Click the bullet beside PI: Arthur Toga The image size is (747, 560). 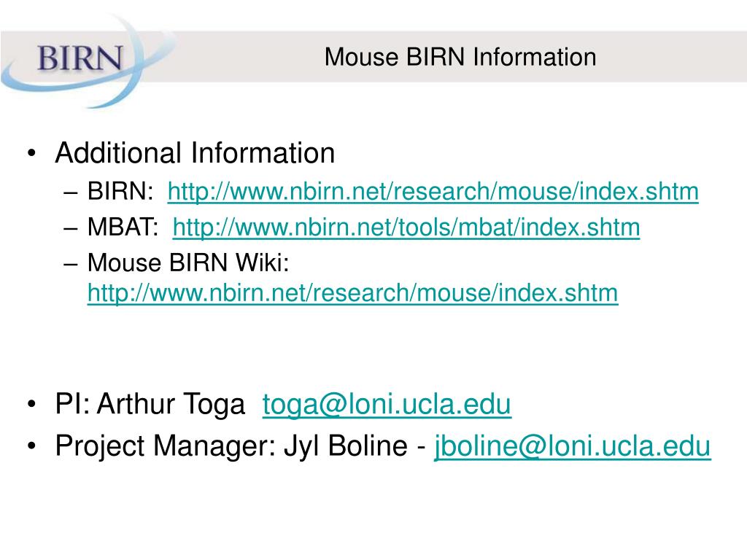pyautogui.click(x=31, y=404)
